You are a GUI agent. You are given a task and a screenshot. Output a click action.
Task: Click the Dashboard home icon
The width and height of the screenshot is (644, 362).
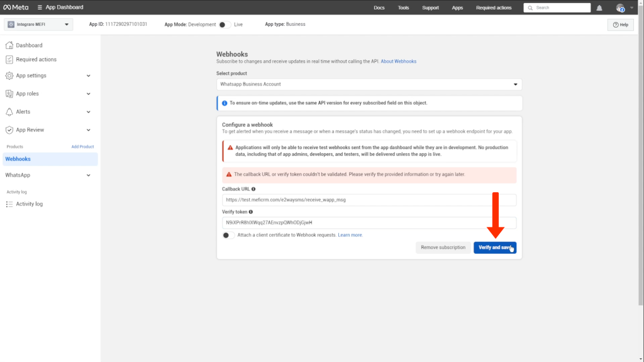(9, 45)
